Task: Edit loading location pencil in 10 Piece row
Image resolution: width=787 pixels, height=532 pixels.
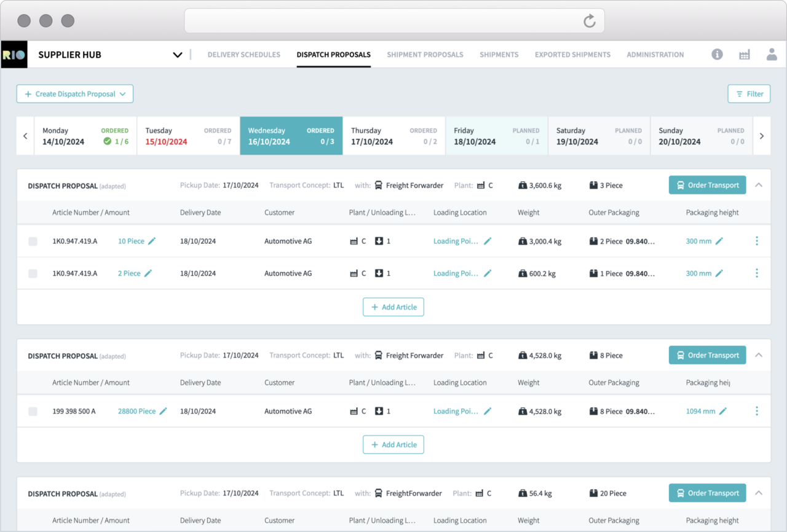Action: point(488,241)
